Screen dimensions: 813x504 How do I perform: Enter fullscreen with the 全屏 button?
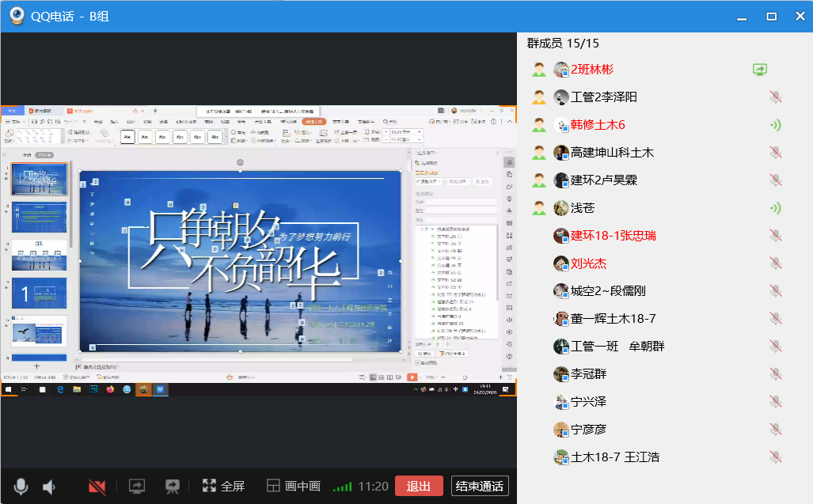[x=223, y=486]
